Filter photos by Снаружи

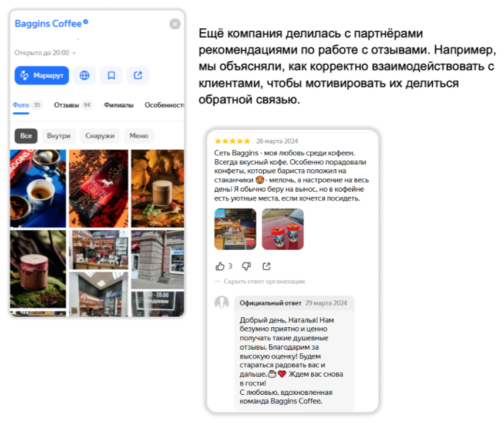click(100, 136)
